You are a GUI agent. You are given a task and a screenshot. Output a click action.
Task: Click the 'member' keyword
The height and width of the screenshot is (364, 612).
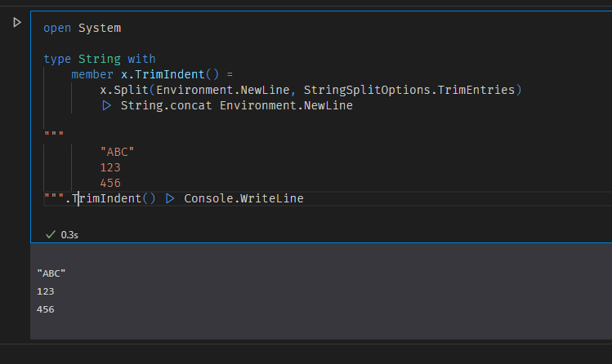(92, 74)
